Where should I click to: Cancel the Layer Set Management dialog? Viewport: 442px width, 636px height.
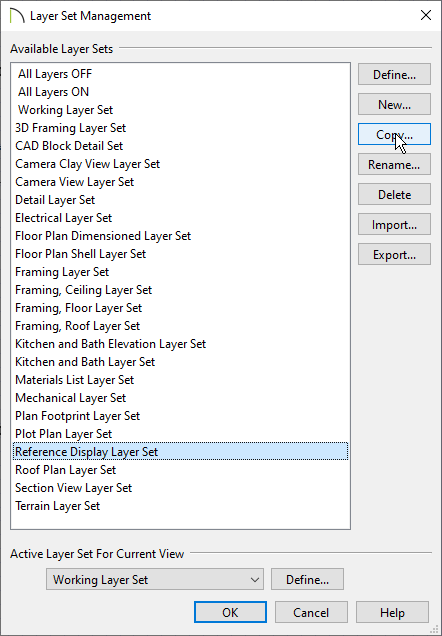[x=311, y=612]
